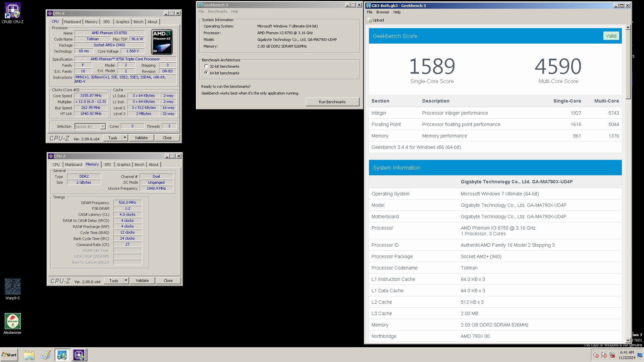644x362 pixels.
Task: Open the Warp9-S desktop icon
Action: pos(12,289)
